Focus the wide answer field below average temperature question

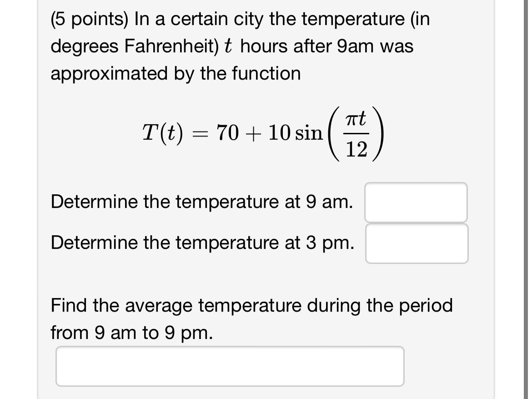click(x=230, y=366)
